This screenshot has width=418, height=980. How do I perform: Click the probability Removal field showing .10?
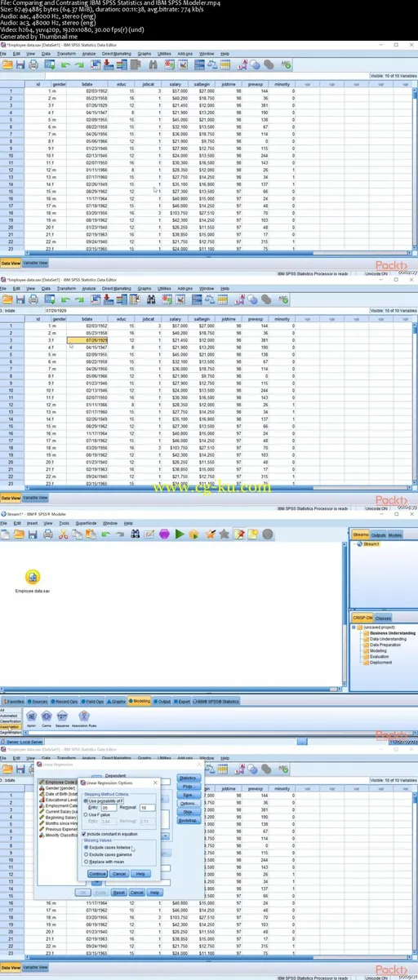click(x=146, y=807)
